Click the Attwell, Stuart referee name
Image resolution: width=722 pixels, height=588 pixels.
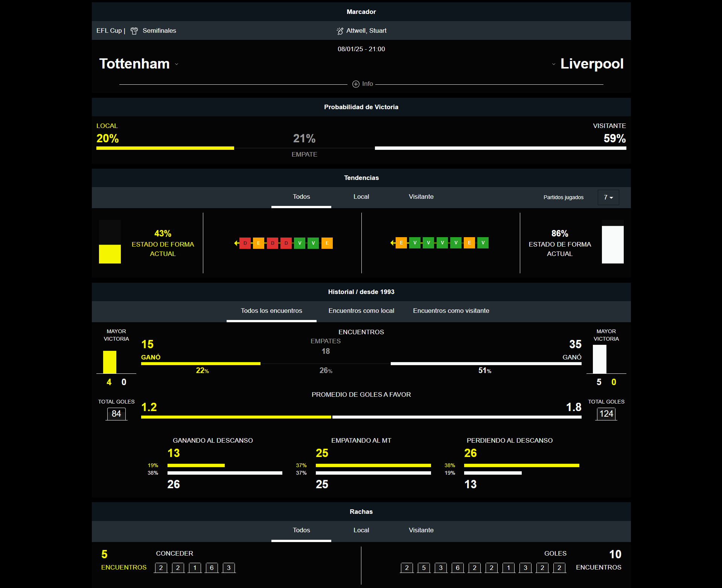[x=366, y=30]
